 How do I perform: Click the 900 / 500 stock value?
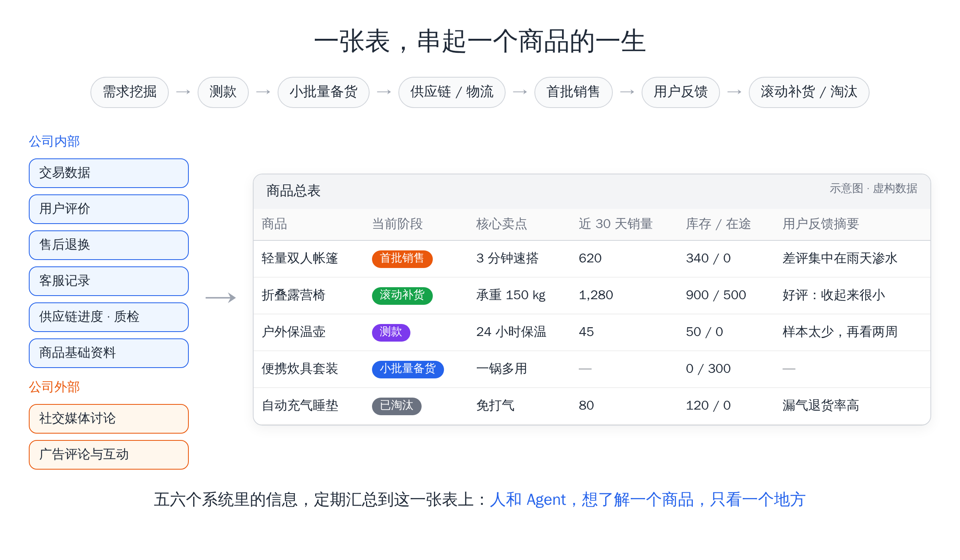tap(716, 295)
